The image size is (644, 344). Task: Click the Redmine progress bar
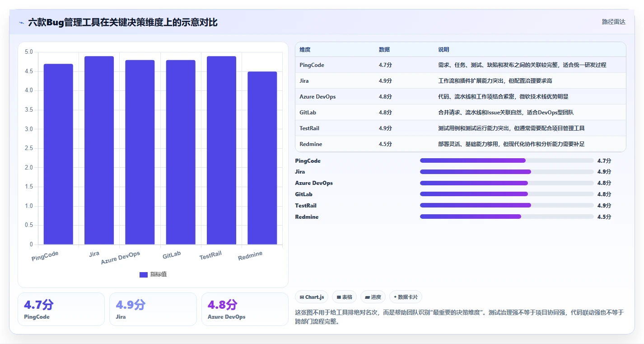tap(507, 217)
